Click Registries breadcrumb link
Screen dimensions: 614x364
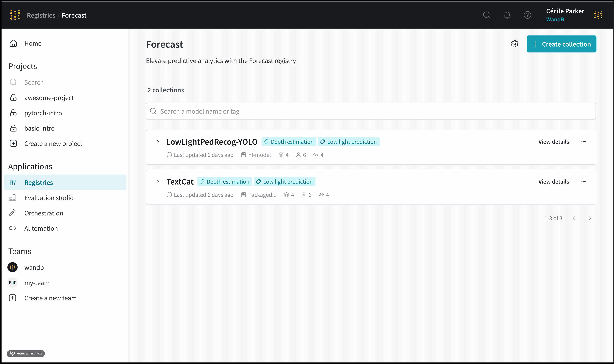41,15
